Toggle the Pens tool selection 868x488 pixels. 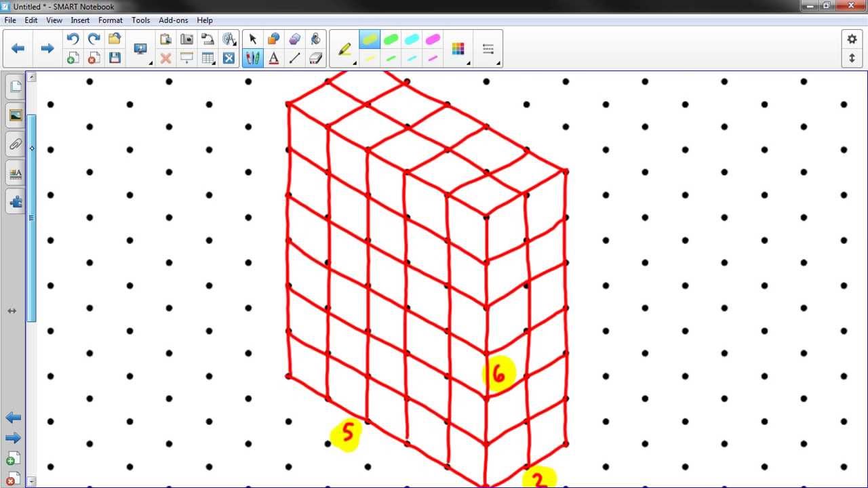pyautogui.click(x=252, y=58)
